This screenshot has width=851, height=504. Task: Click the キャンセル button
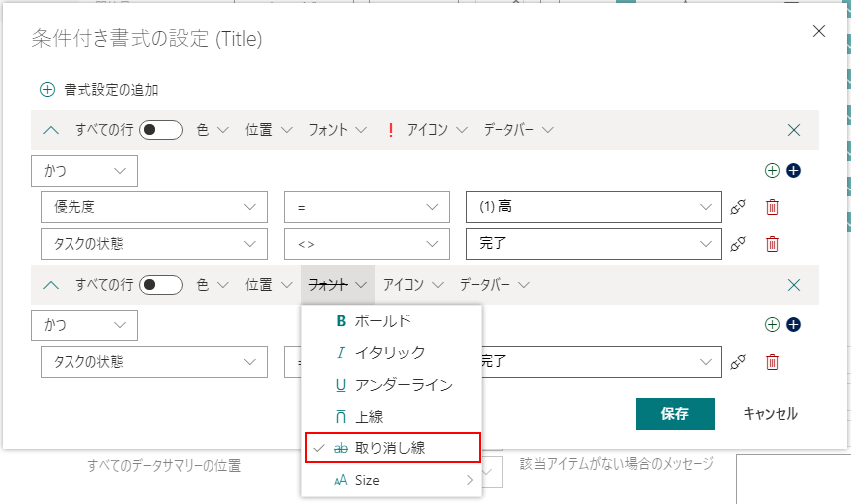pos(770,413)
